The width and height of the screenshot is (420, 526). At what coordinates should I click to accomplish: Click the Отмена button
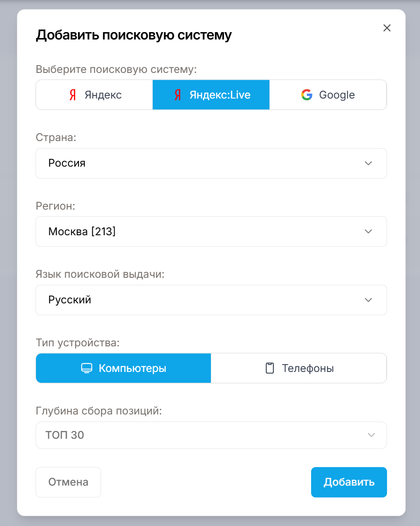click(x=68, y=482)
